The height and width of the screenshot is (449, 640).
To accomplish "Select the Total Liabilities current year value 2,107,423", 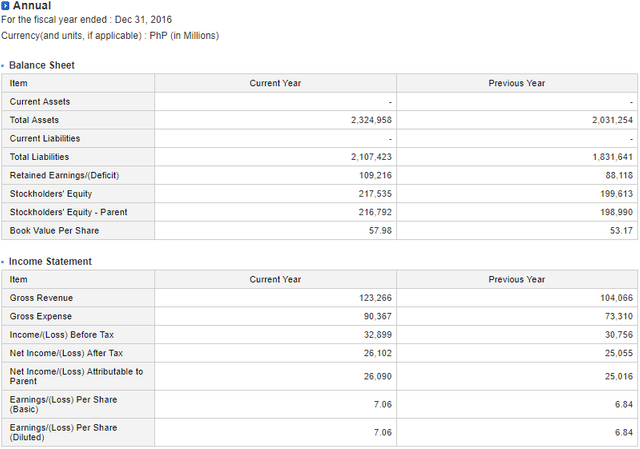I will pyautogui.click(x=371, y=157).
